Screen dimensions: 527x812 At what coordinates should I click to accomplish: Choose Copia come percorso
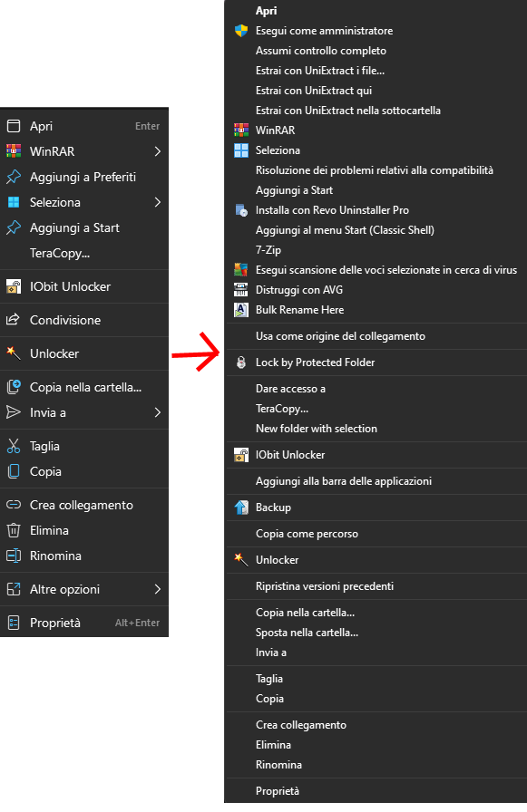point(307,534)
